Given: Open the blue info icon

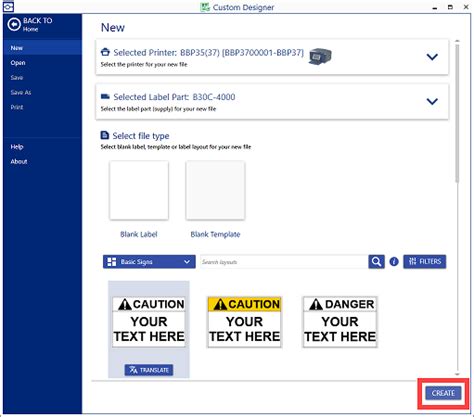Looking at the screenshot, I should tap(394, 262).
